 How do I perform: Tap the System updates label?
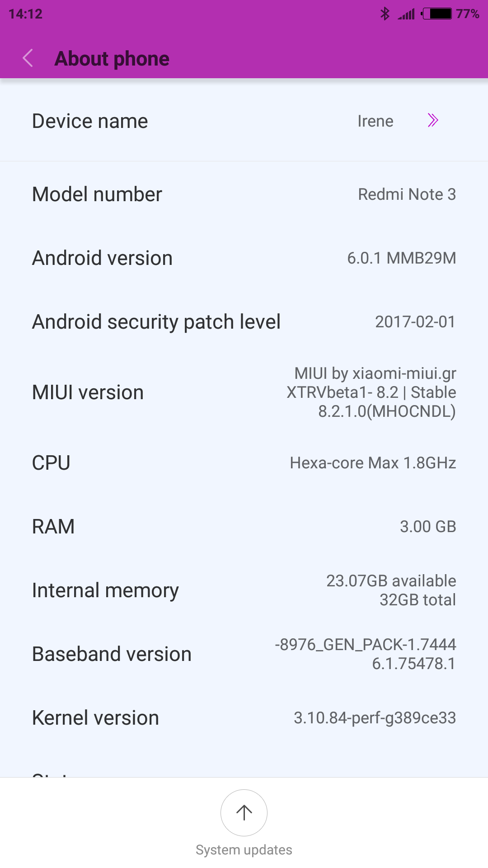tap(244, 850)
